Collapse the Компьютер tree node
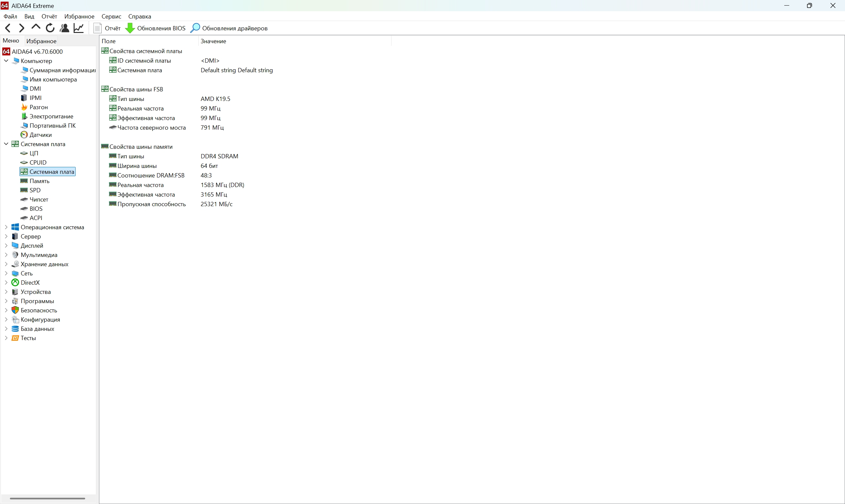Viewport: 845px width, 504px height. tap(6, 61)
